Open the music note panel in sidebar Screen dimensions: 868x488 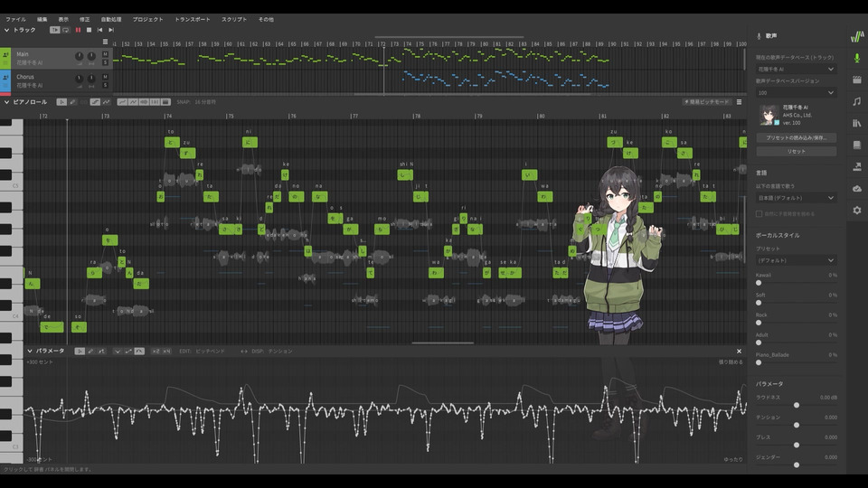(x=857, y=101)
